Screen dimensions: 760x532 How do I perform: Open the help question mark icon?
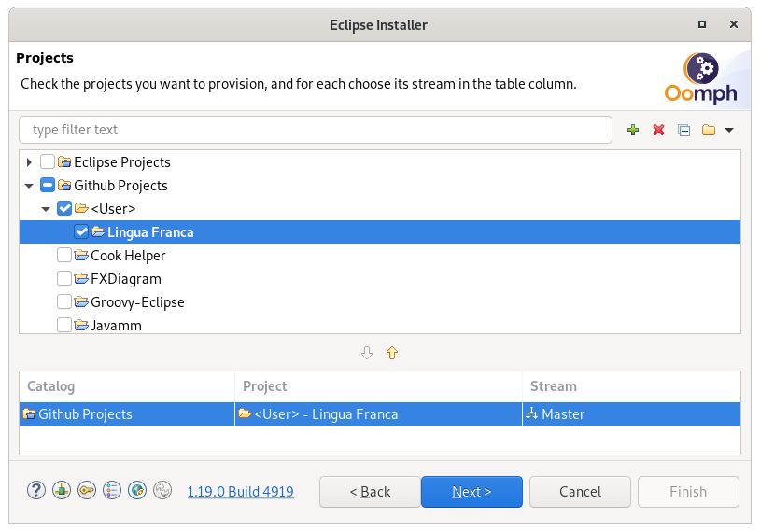point(36,491)
